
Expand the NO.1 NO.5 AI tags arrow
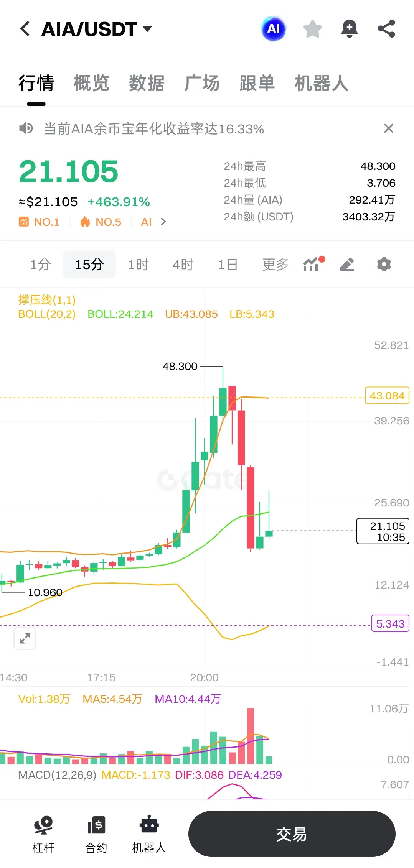tap(163, 222)
